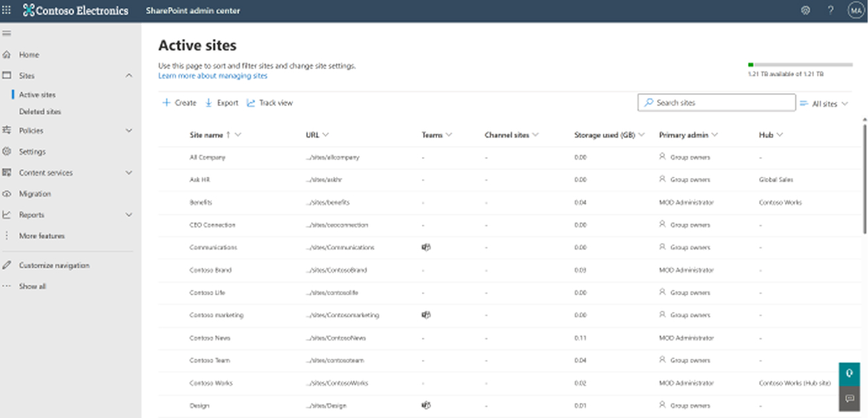Open Deleted sites in the sidebar
The width and height of the screenshot is (868, 418).
pos(40,112)
